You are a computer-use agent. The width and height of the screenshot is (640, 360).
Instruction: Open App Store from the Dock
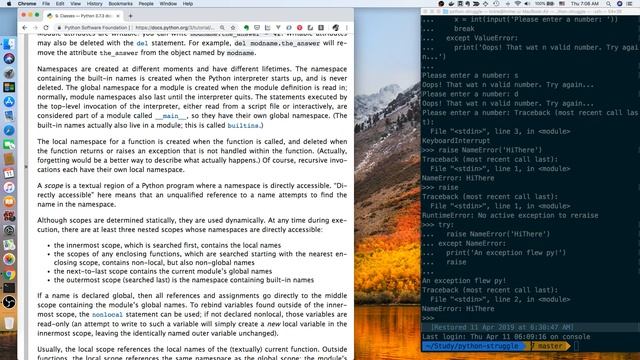pyautogui.click(x=9, y=101)
